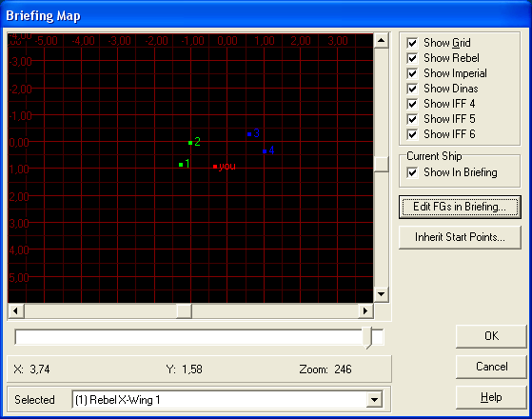Click the map horizontal scroll right arrow
532x419 pixels.
[365, 311]
